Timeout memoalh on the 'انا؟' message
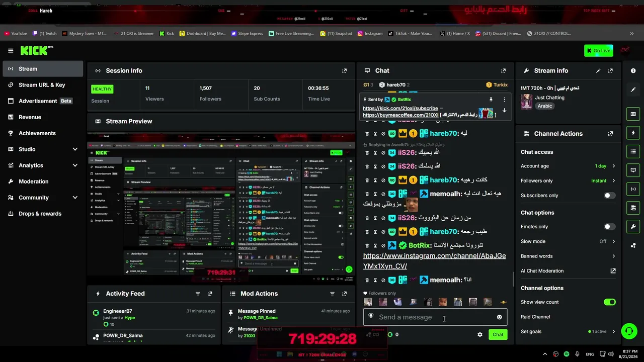 (375, 280)
